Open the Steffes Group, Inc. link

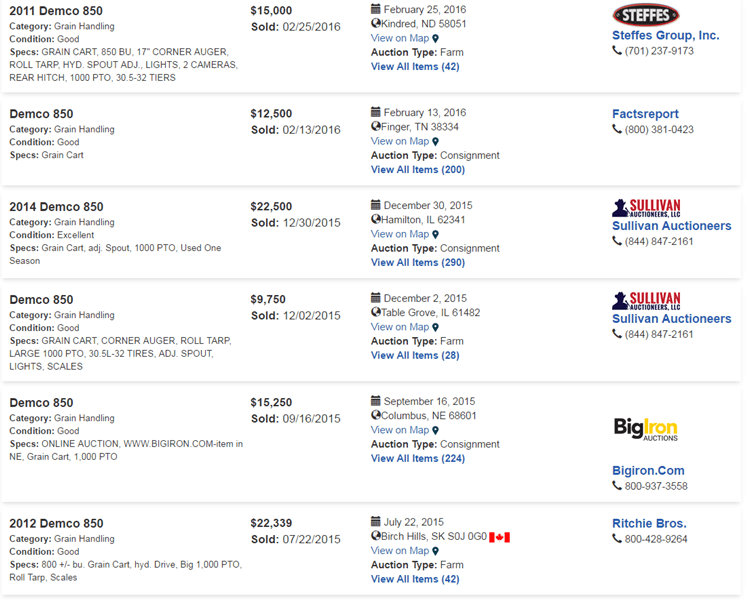665,35
